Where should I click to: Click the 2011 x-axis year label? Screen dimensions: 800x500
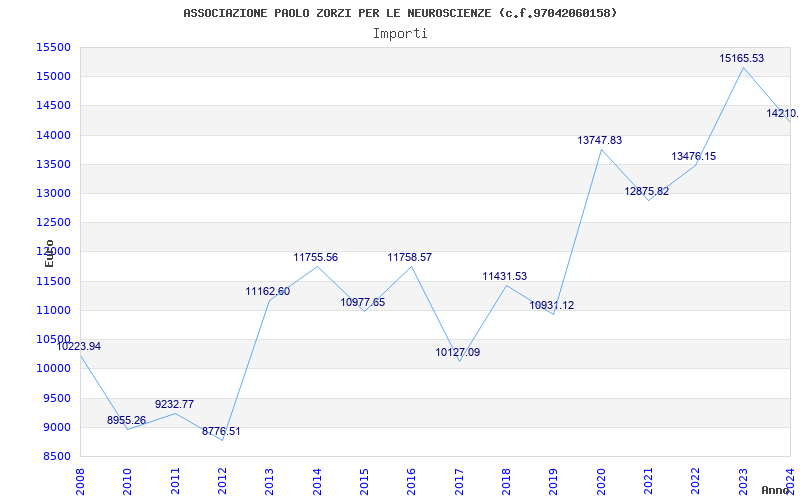tap(175, 482)
